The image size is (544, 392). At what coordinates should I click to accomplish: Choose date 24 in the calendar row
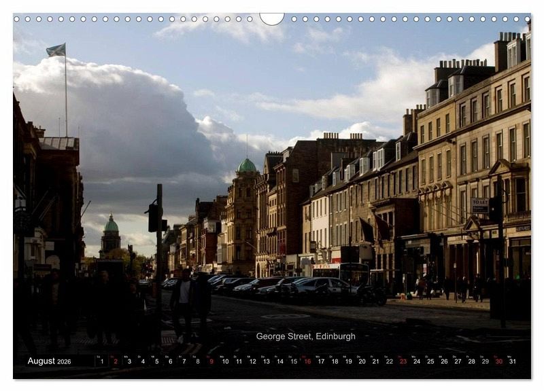417,361
